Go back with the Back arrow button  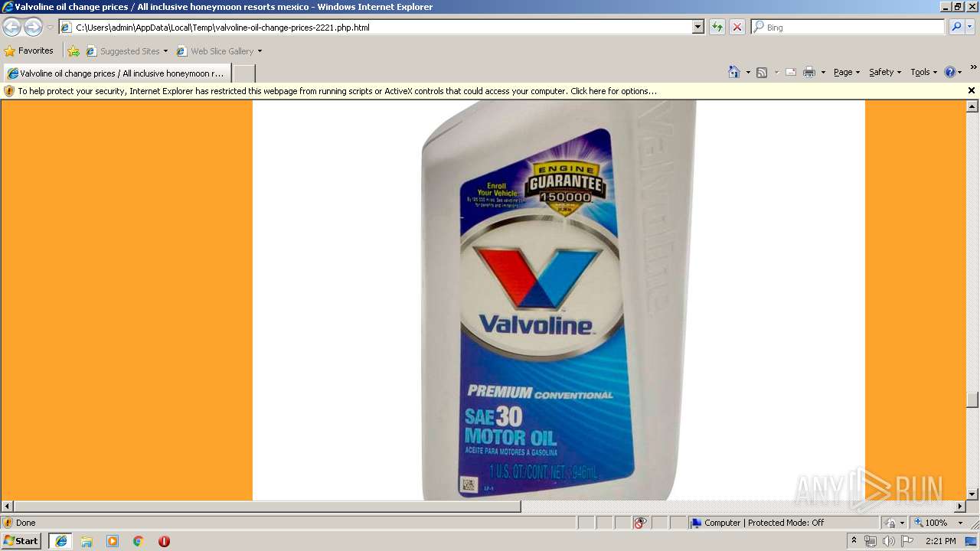12,28
